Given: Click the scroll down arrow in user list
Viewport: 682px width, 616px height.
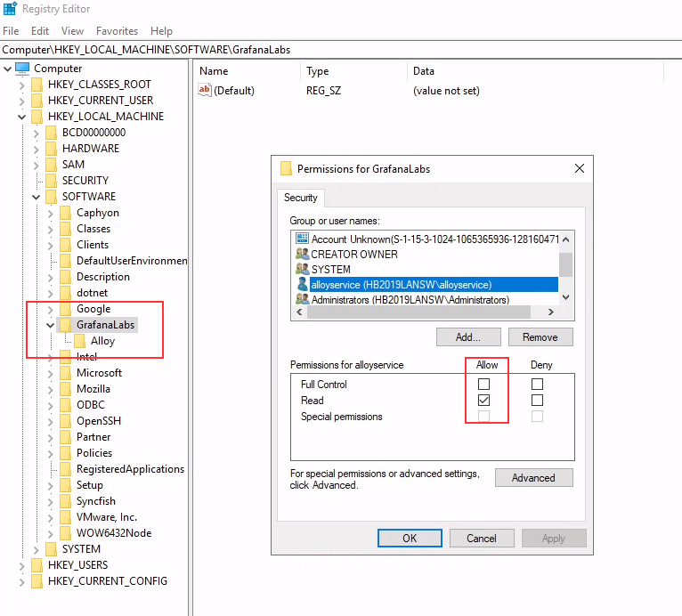Looking at the screenshot, I should click(566, 297).
